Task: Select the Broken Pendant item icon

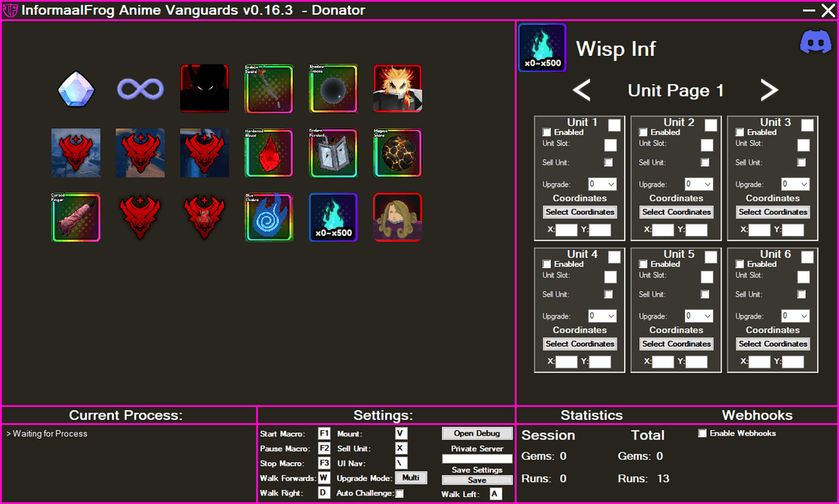Action: point(332,153)
